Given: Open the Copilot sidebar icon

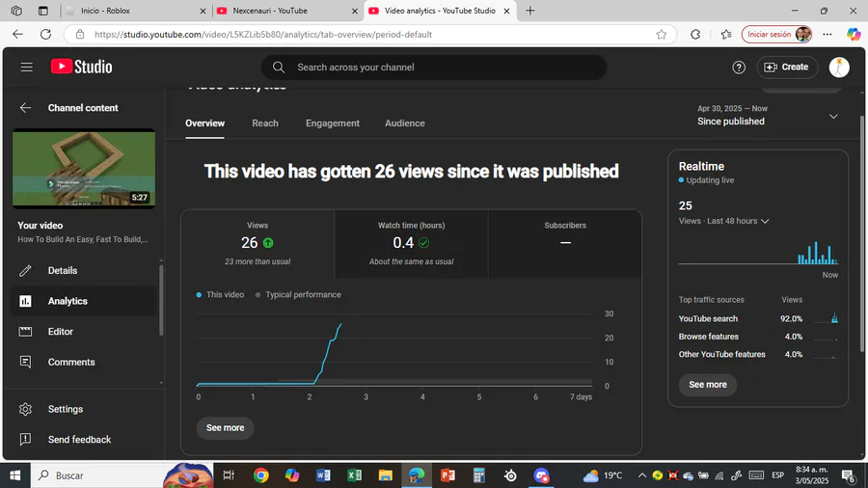Looking at the screenshot, I should point(854,35).
